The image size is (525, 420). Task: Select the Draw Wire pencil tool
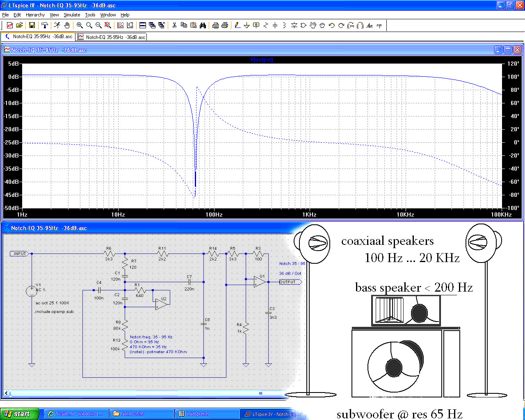pos(237,25)
